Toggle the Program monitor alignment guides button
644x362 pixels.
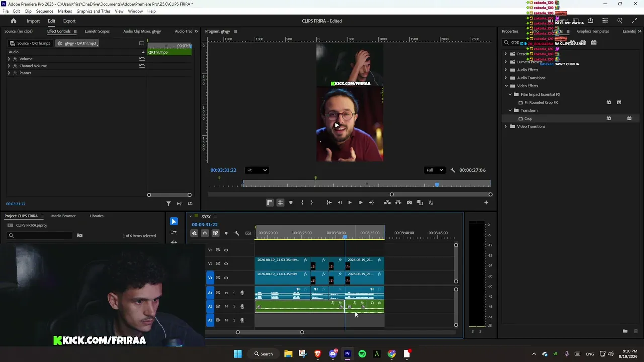280,203
